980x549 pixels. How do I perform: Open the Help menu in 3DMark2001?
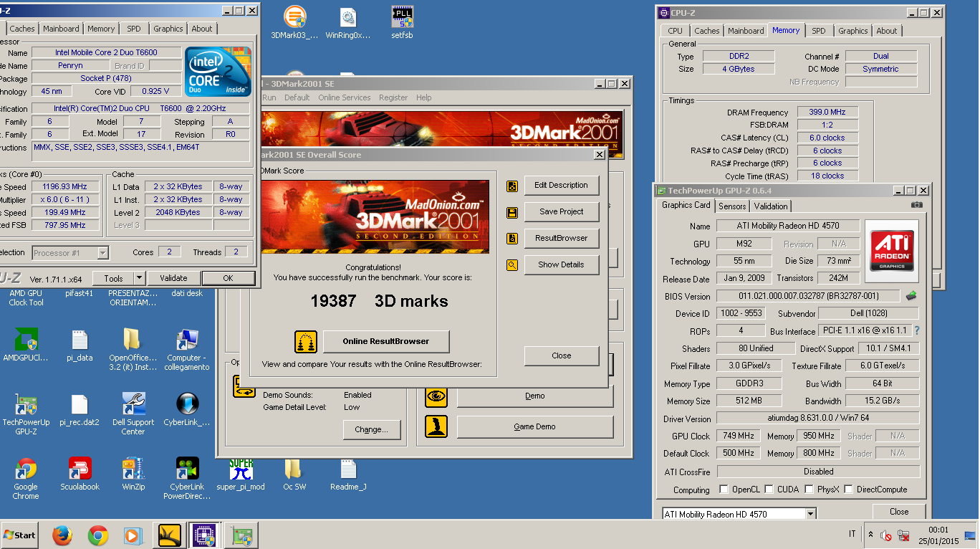tap(424, 97)
